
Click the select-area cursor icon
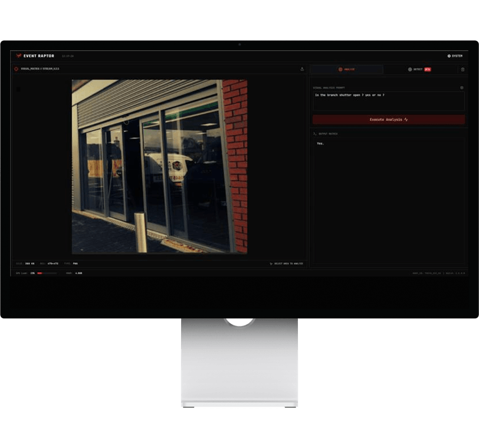pos(271,263)
